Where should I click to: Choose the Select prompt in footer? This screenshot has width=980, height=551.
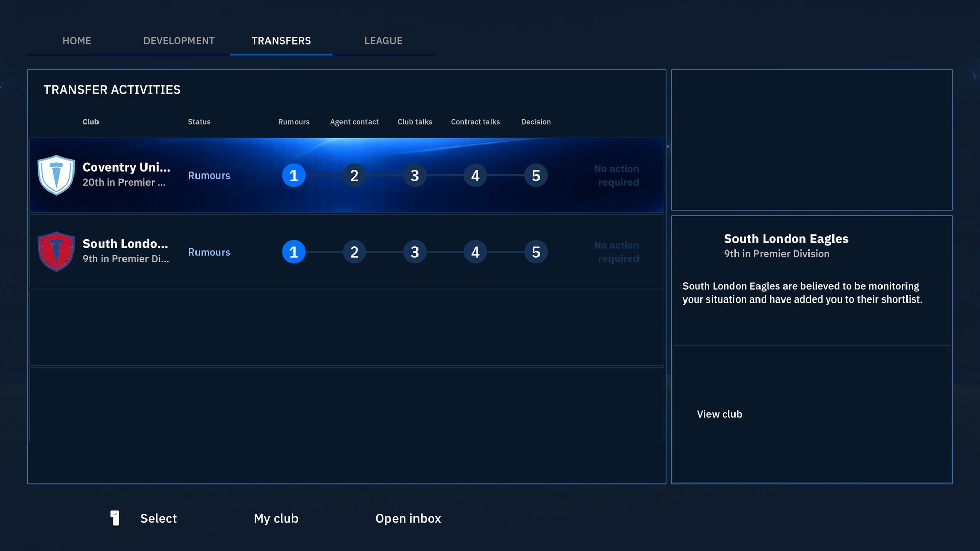(x=158, y=518)
